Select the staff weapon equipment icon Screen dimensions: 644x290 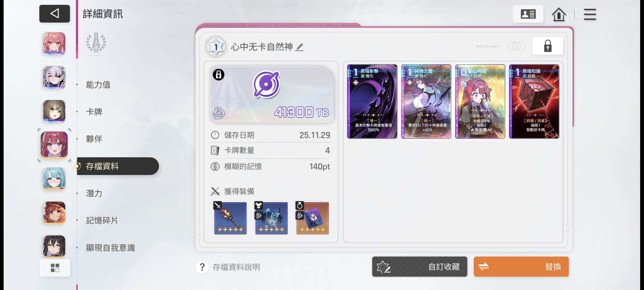point(230,218)
